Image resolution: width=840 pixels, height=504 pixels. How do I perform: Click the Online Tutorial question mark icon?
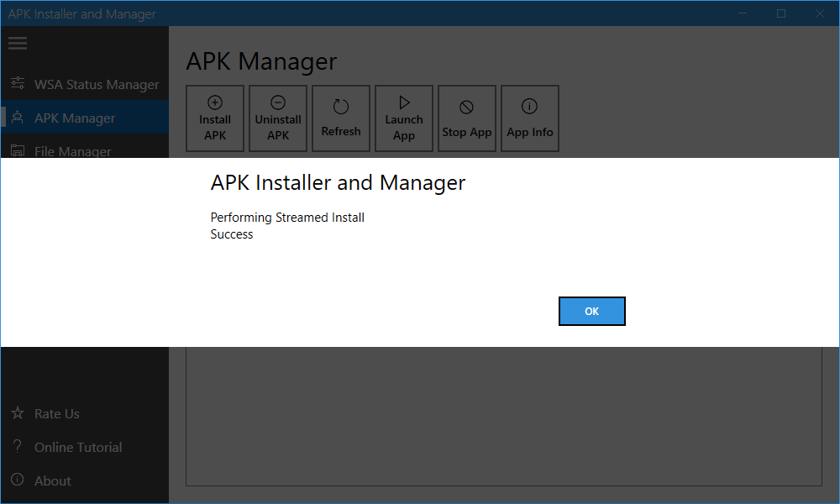coord(17,447)
